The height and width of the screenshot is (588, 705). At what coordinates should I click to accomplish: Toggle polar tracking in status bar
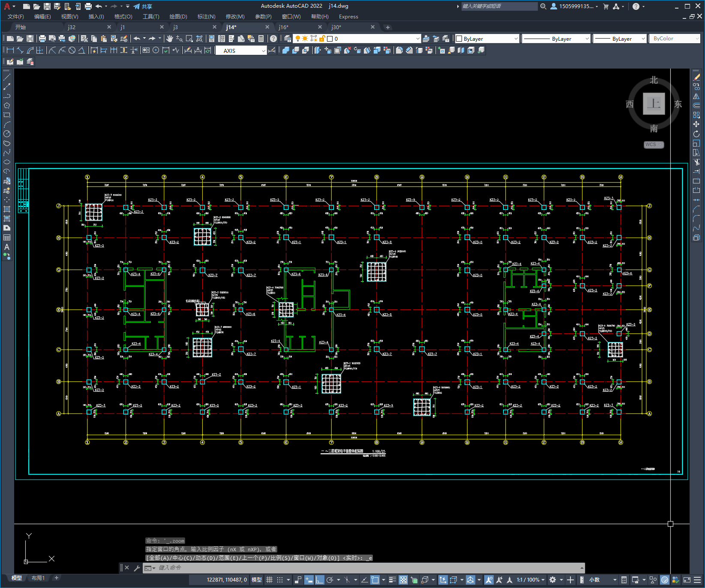[330, 580]
